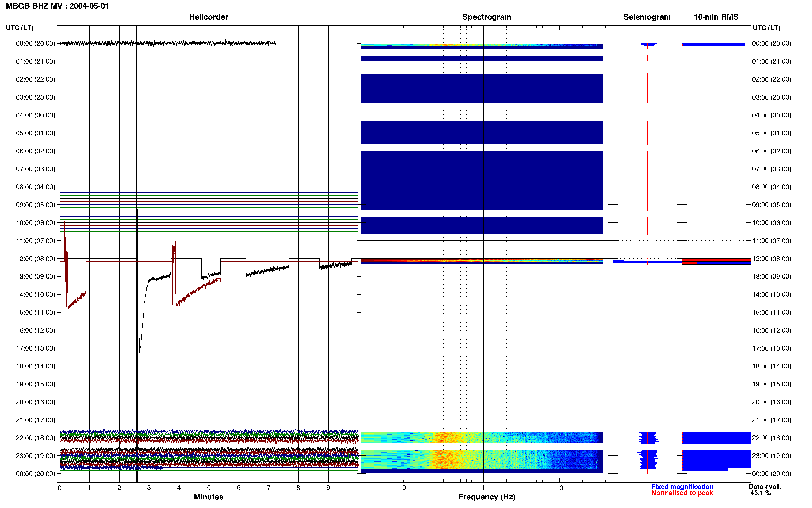The height and width of the screenshot is (508, 812).
Task: Click minute tick label '5' on helicorder
Action: click(x=209, y=488)
